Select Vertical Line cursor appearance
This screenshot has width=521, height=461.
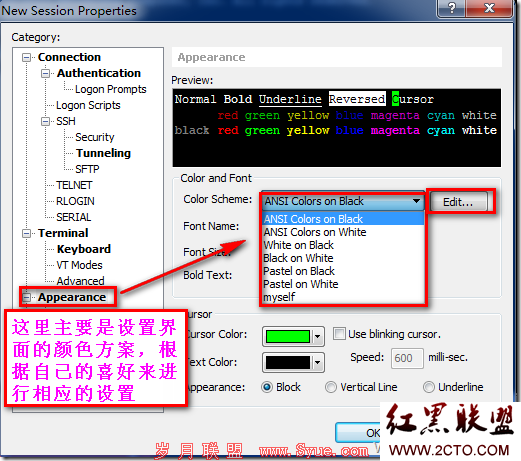click(x=331, y=387)
